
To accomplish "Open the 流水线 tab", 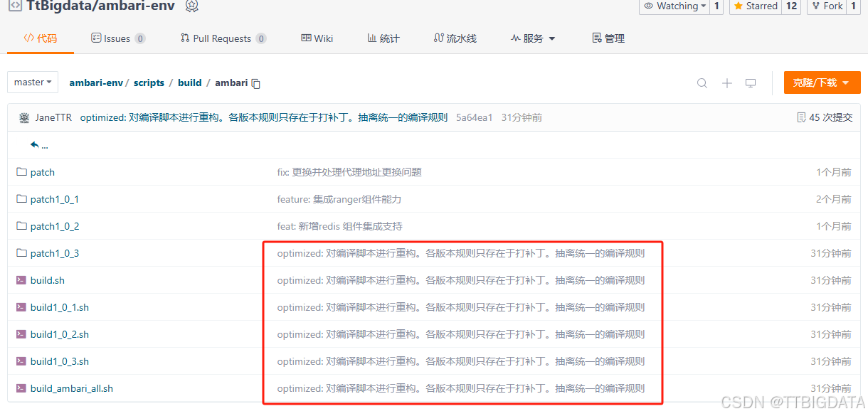I will click(455, 38).
